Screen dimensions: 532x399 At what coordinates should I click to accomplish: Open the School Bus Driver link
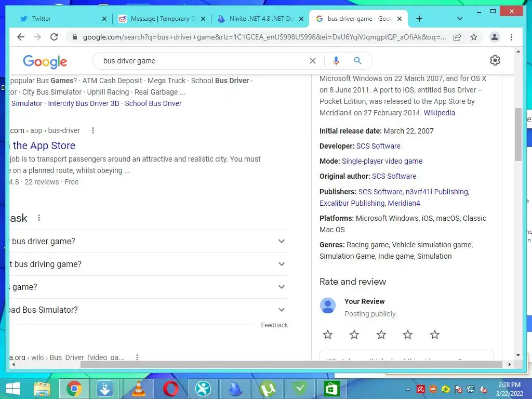point(153,103)
